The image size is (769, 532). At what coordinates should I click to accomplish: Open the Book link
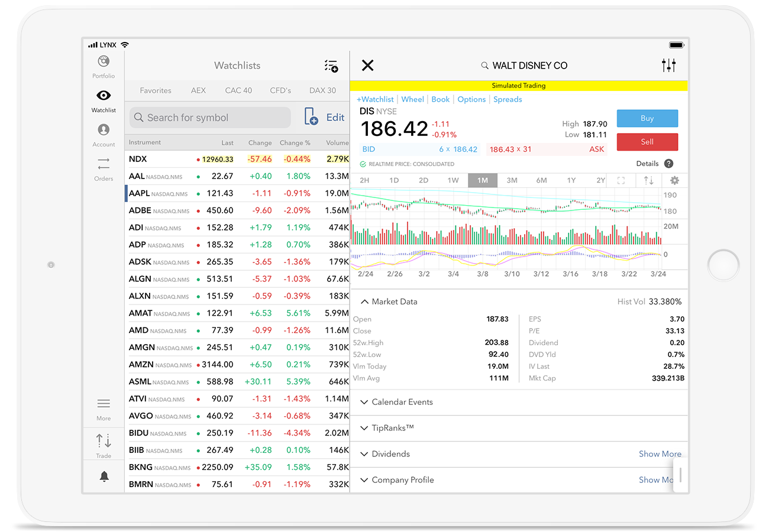coord(440,99)
